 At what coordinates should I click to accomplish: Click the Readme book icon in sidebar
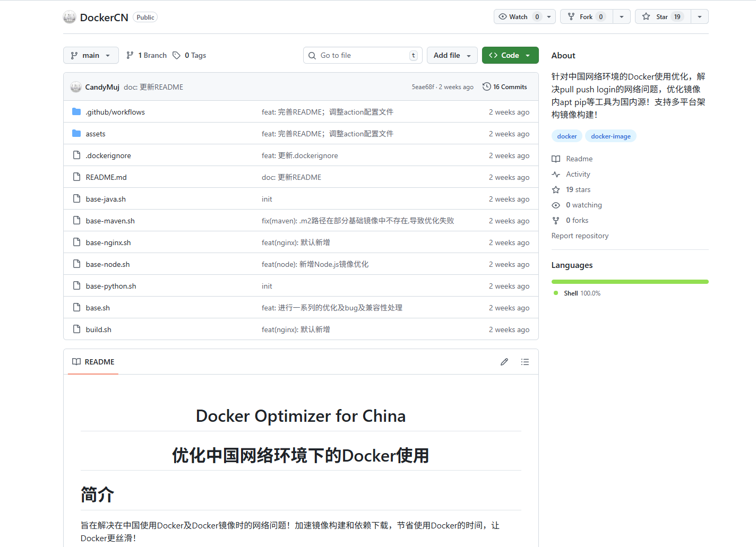[556, 158]
